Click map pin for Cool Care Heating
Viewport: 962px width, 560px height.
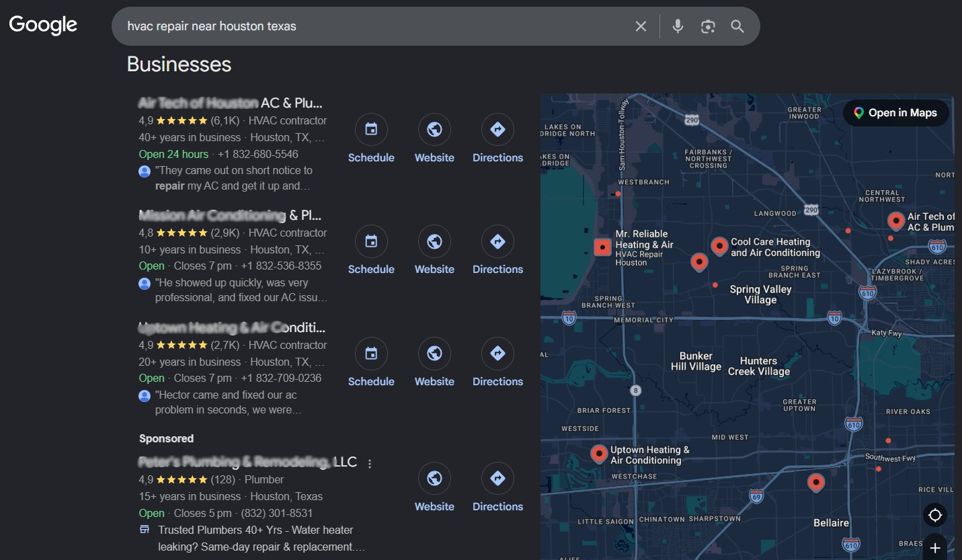click(719, 246)
